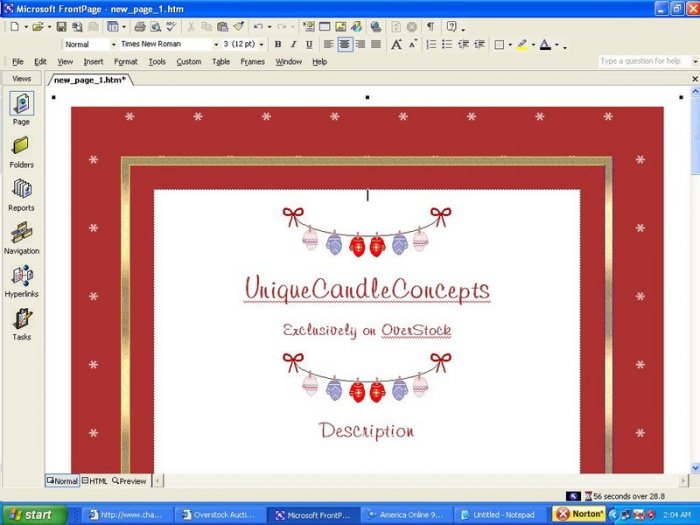Apply the font color A

[x=545, y=45]
